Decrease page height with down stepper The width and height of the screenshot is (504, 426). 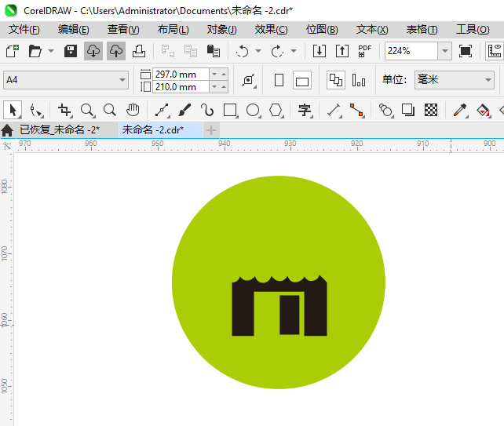214,87
